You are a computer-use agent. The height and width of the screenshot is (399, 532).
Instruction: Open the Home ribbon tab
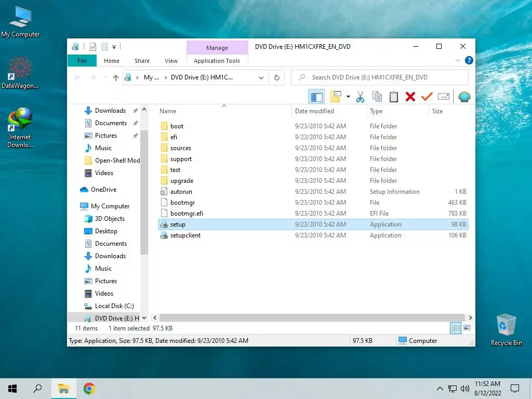(x=112, y=61)
